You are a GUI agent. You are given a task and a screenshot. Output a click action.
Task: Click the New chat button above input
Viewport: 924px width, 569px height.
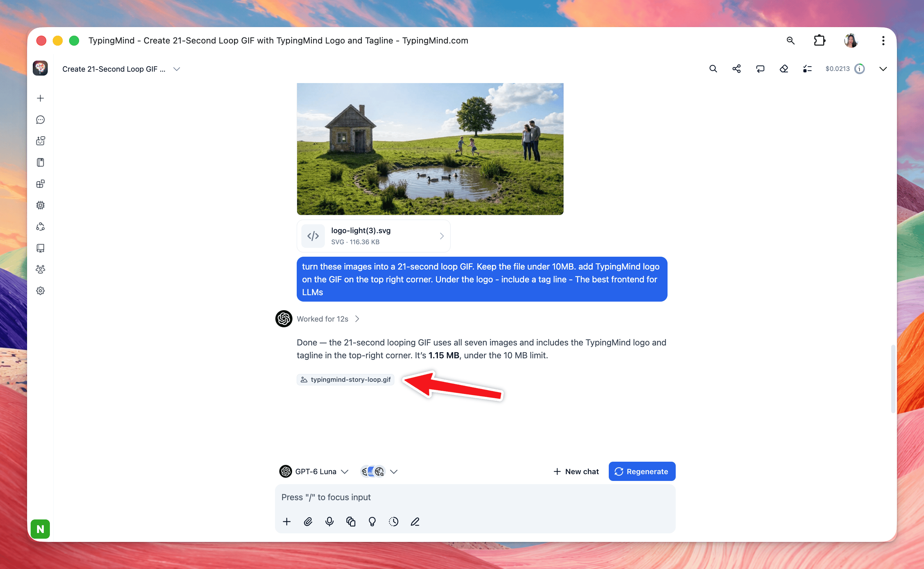click(576, 471)
